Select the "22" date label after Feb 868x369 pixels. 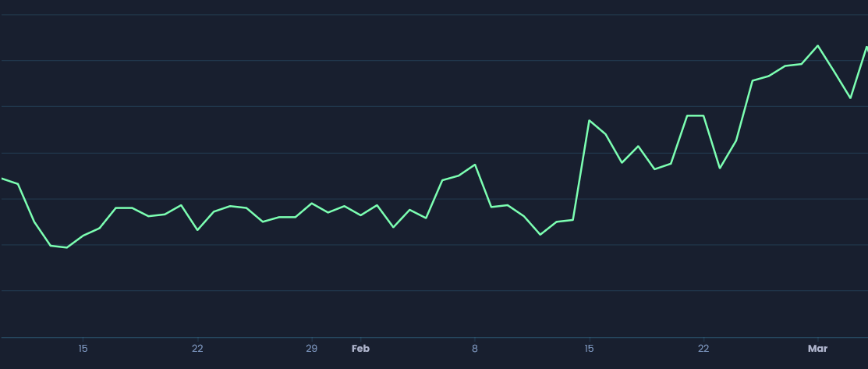[703, 349]
